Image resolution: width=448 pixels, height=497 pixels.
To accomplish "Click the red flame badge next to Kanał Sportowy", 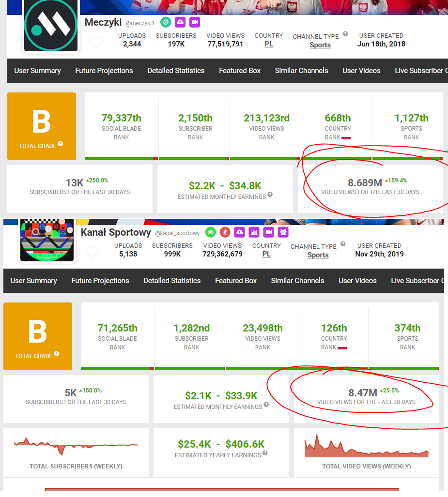I will (x=225, y=232).
